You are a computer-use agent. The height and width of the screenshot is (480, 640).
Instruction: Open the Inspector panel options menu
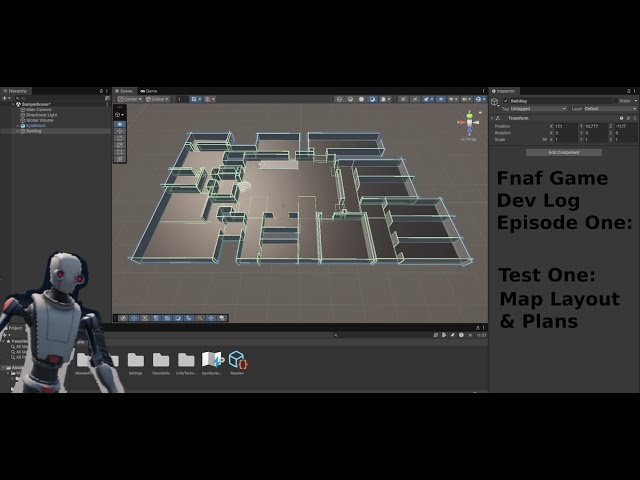pyautogui.click(x=635, y=91)
